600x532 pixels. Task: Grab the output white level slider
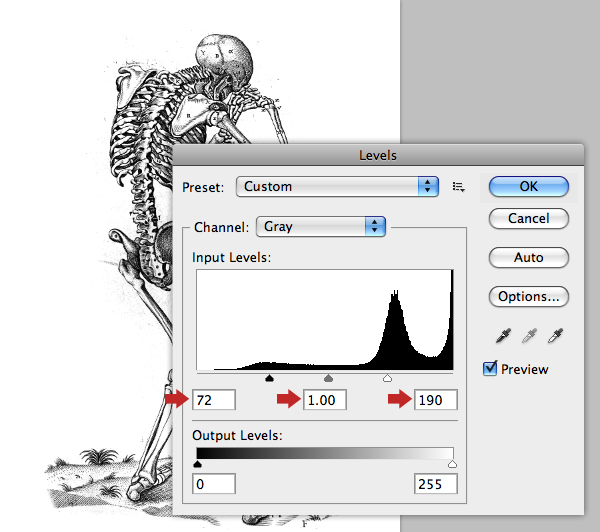point(452,464)
